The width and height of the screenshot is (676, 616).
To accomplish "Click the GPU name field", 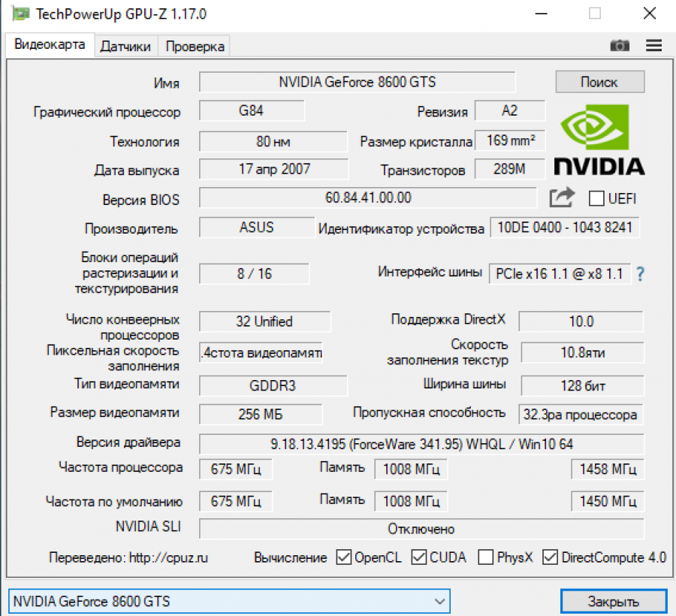I will tap(357, 82).
